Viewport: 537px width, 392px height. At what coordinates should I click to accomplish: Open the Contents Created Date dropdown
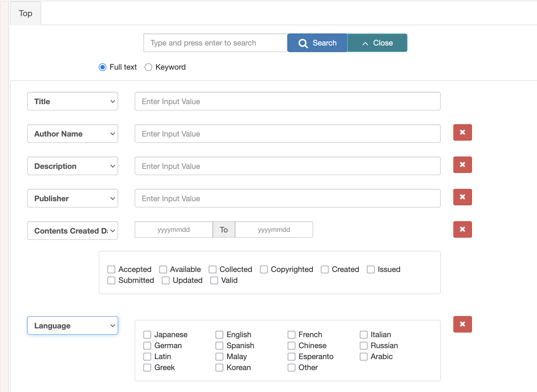[73, 231]
